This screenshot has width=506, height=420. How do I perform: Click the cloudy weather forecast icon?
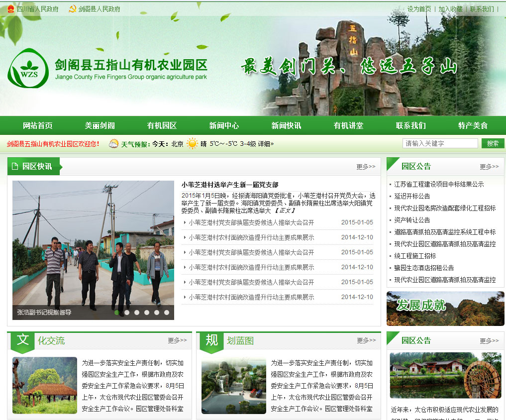(113, 143)
